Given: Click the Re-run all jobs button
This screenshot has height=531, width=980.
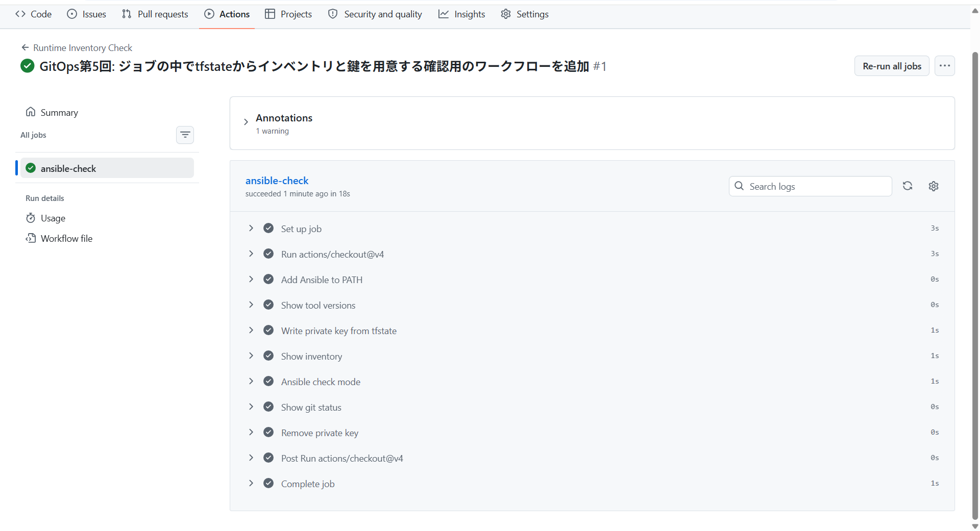Looking at the screenshot, I should click(892, 66).
